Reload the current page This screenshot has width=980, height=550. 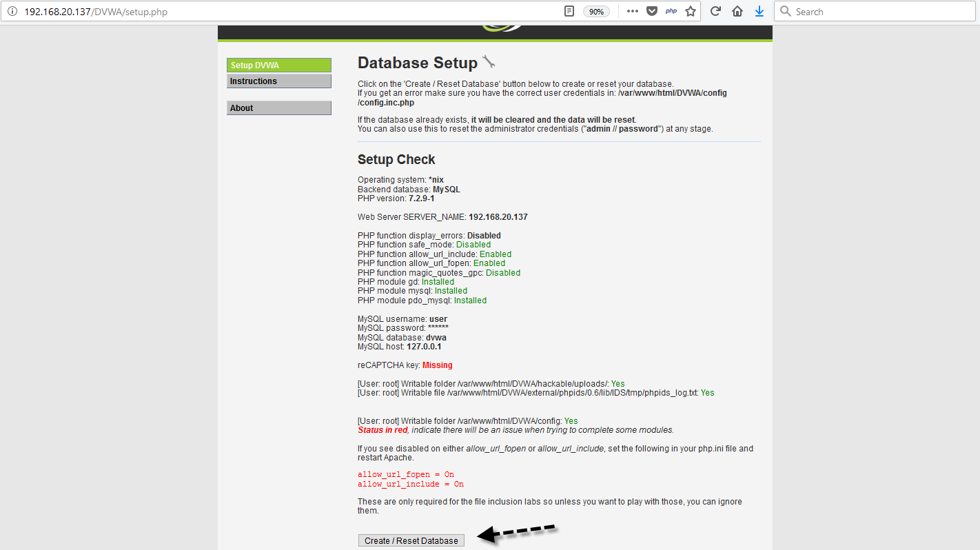click(x=715, y=12)
